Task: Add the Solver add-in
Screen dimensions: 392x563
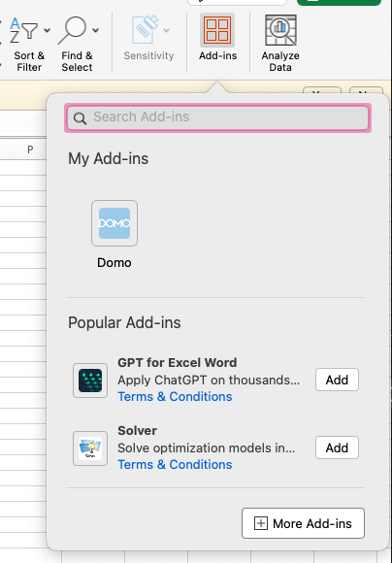Action: click(x=337, y=447)
